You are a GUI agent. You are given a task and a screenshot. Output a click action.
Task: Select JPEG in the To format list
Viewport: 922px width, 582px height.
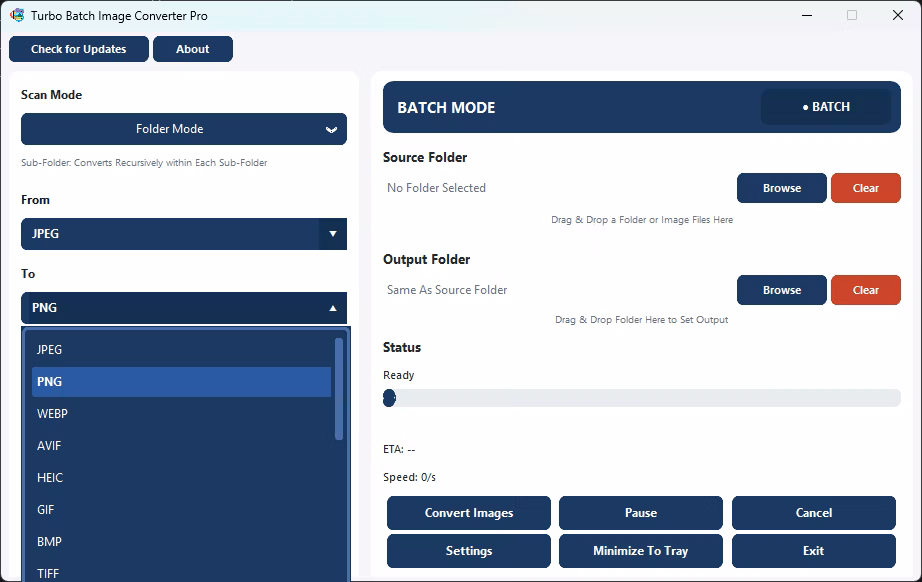coord(181,350)
